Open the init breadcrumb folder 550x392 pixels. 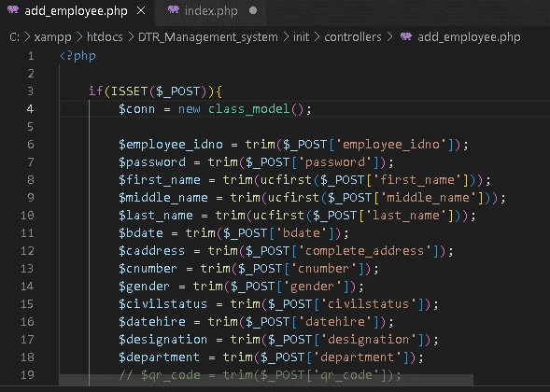(301, 37)
